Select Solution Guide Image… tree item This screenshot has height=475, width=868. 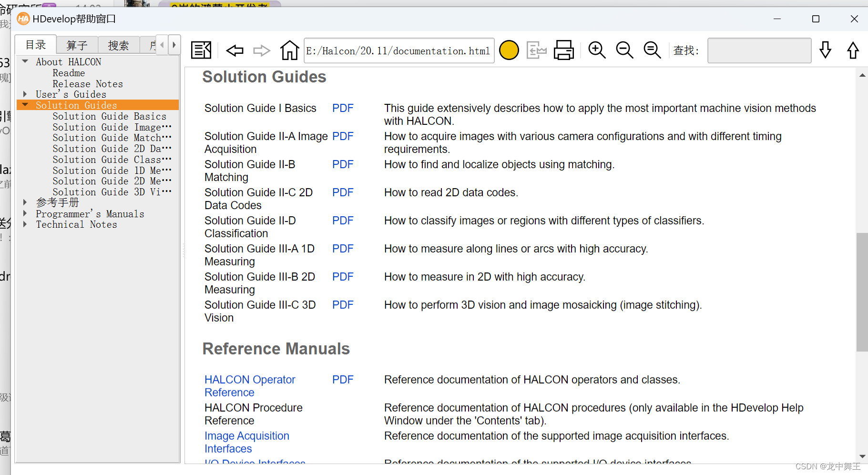click(112, 127)
